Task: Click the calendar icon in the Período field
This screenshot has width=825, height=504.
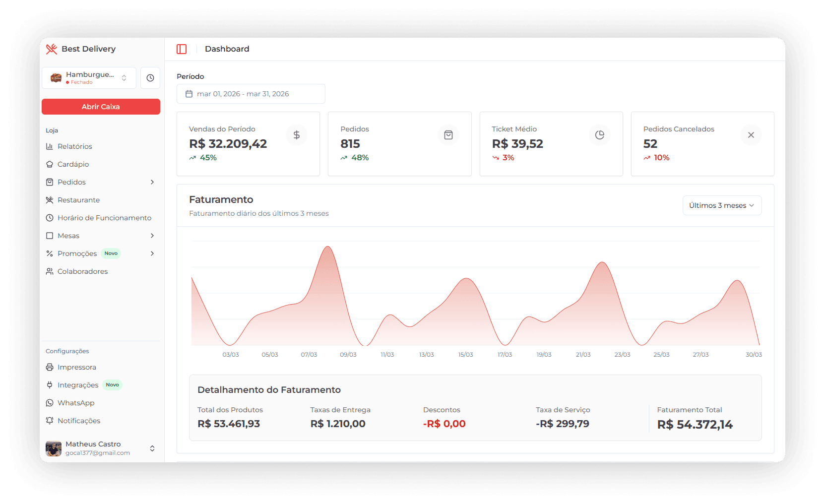Action: pyautogui.click(x=190, y=93)
